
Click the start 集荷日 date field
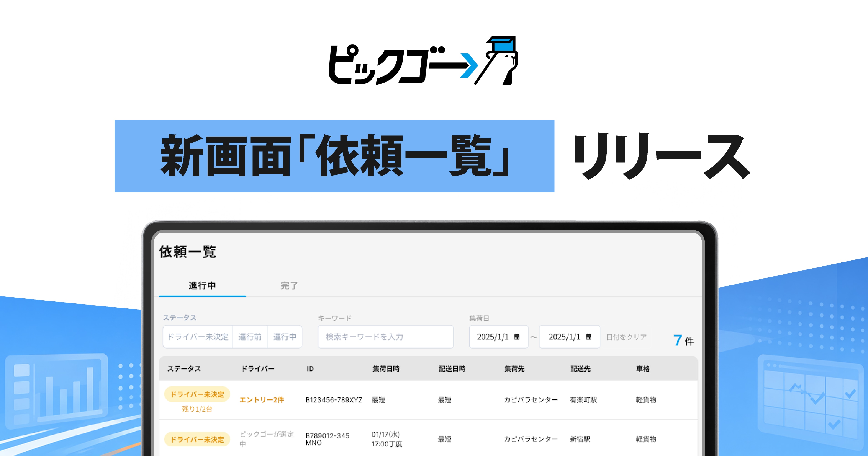pyautogui.click(x=499, y=337)
